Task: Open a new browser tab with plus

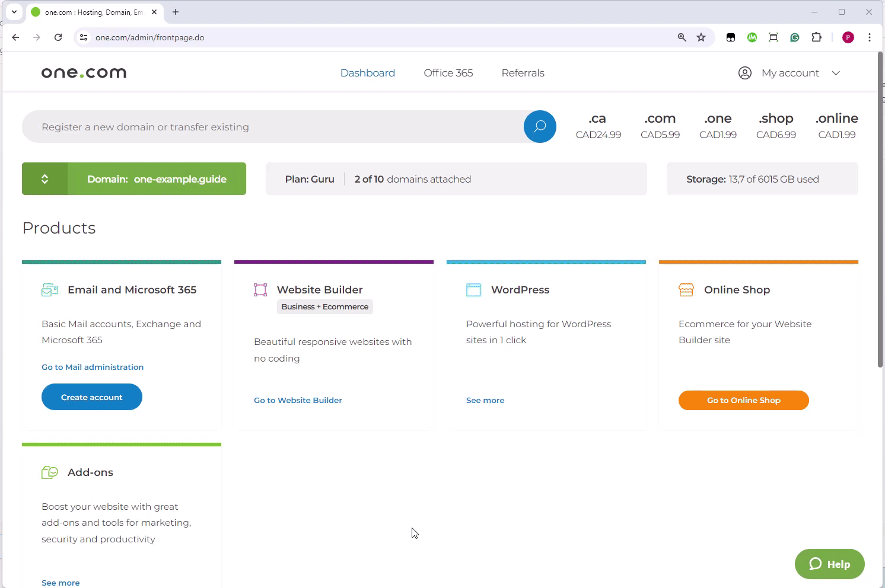Action: [x=176, y=12]
